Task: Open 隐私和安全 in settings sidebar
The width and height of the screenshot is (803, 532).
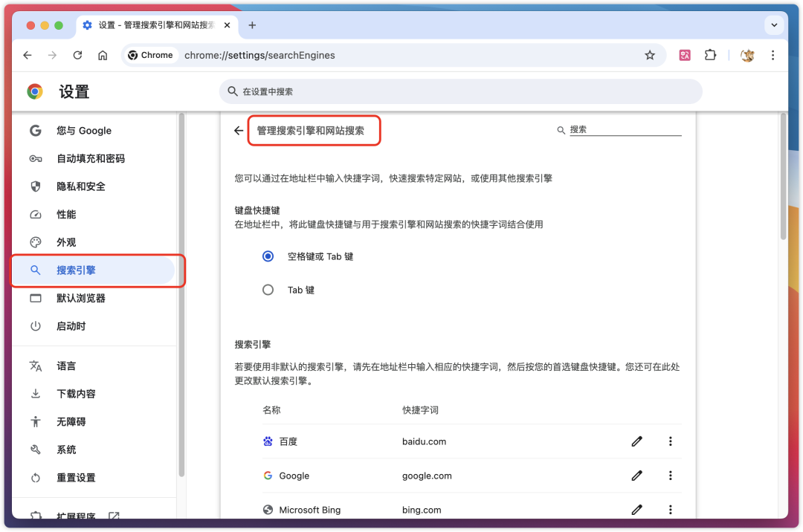Action: click(81, 186)
